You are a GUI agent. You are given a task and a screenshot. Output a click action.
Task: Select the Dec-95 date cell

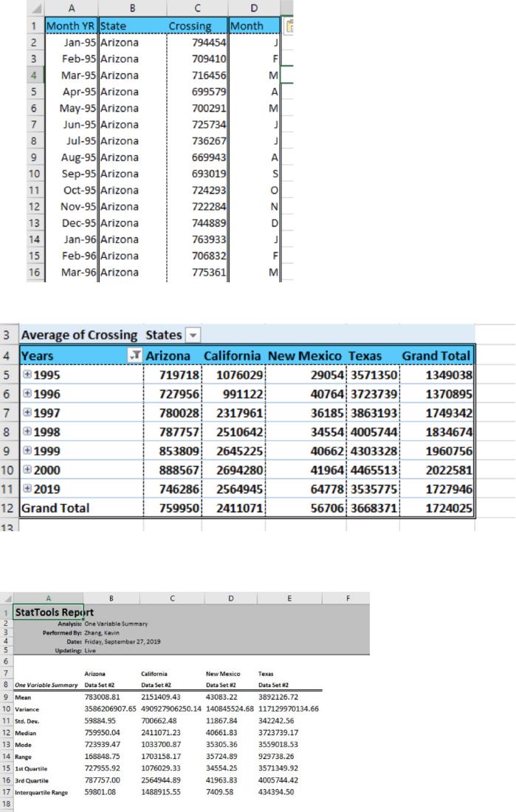click(72, 222)
